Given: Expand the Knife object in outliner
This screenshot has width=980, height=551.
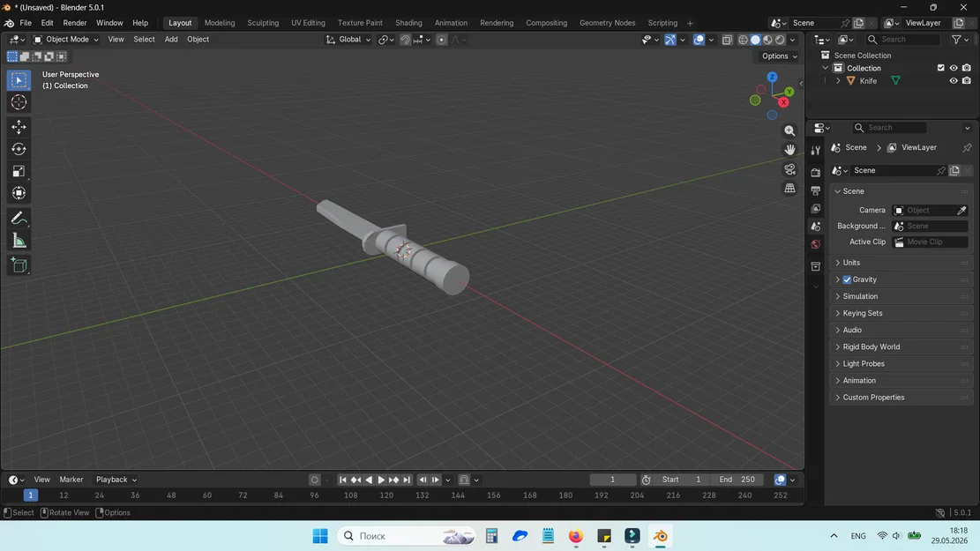Looking at the screenshot, I should click(838, 81).
